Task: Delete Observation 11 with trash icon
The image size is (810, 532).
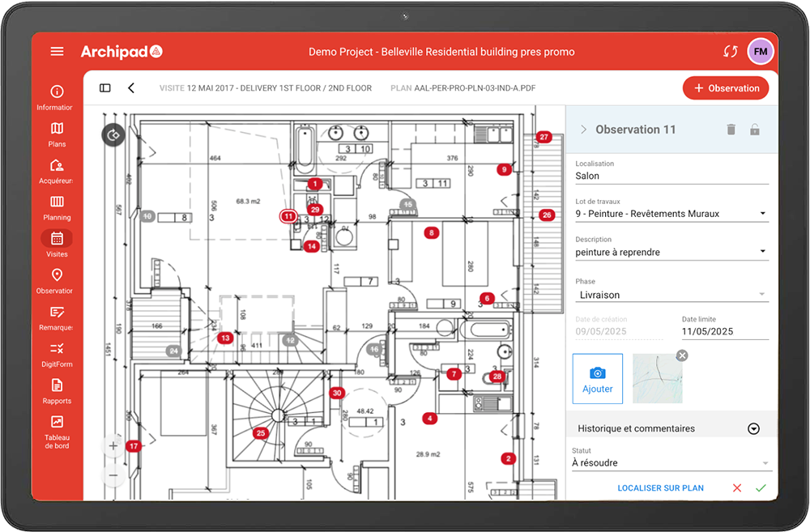Action: [731, 130]
